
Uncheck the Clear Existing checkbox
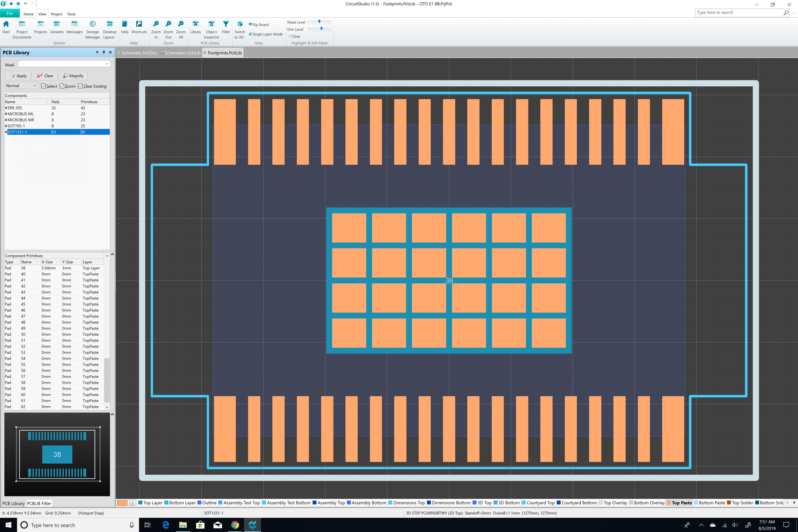coord(80,86)
